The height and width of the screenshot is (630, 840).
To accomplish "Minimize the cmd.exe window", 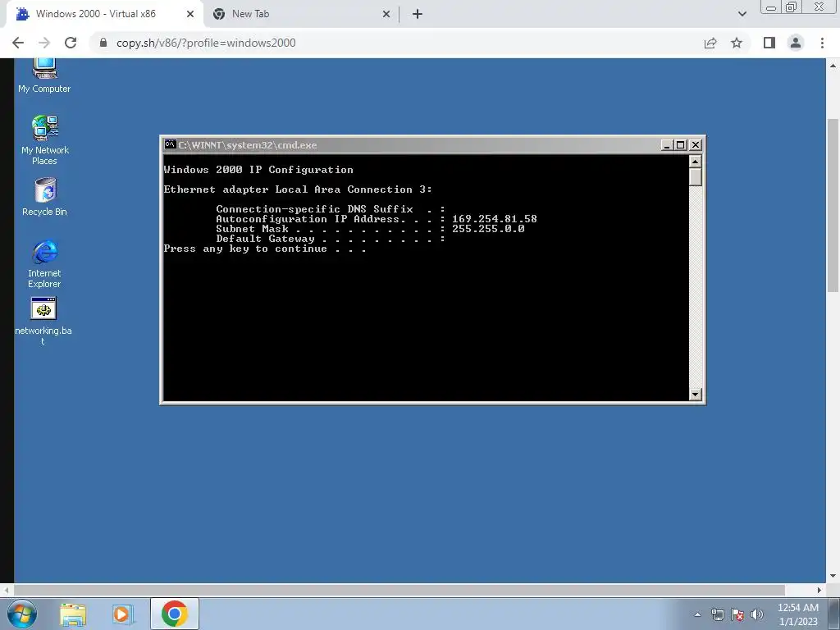I will click(x=667, y=145).
